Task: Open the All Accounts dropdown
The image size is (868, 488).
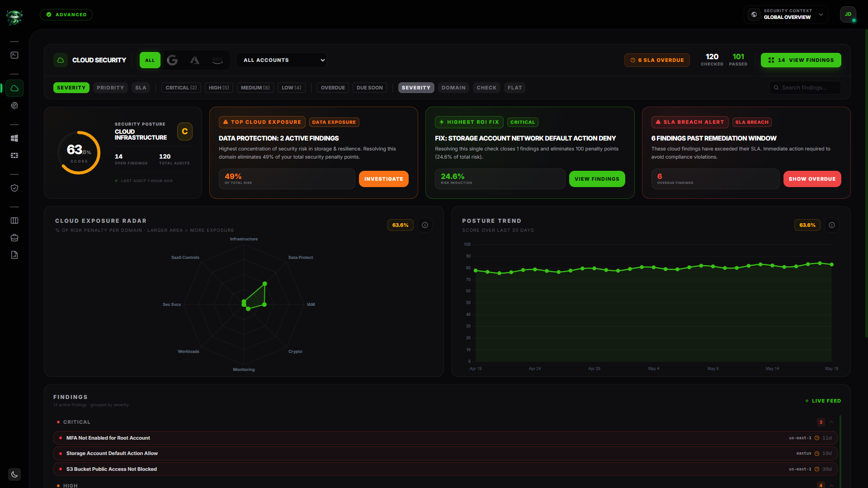Action: (282, 60)
